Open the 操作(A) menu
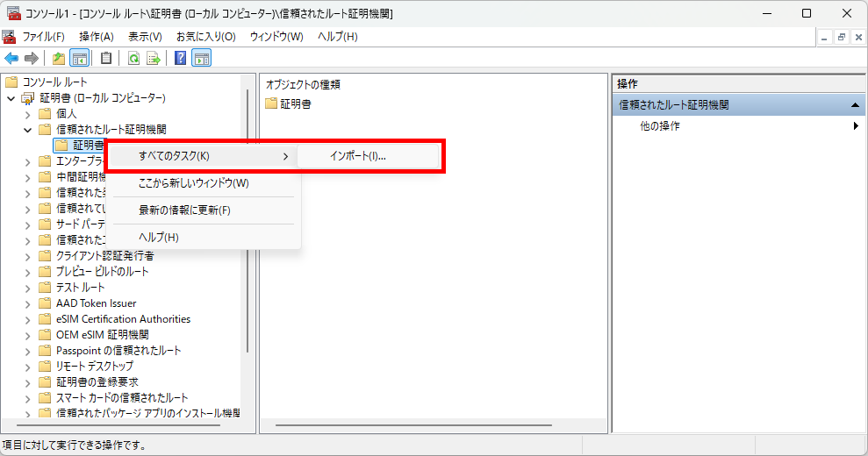 pos(97,37)
